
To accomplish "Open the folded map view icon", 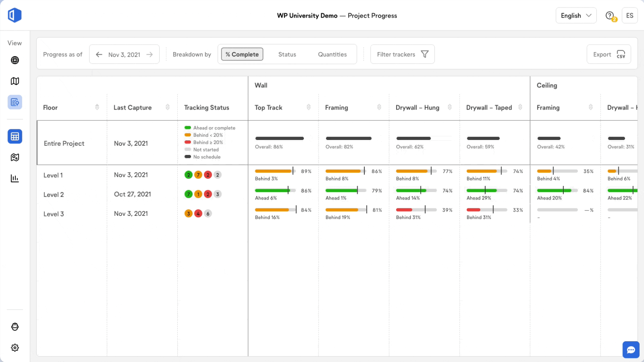I will [15, 81].
